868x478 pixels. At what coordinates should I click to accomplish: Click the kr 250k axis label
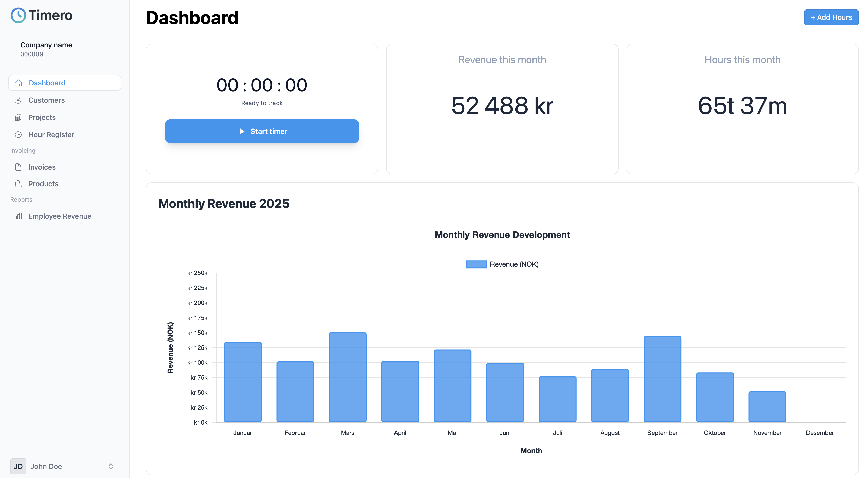tap(197, 273)
